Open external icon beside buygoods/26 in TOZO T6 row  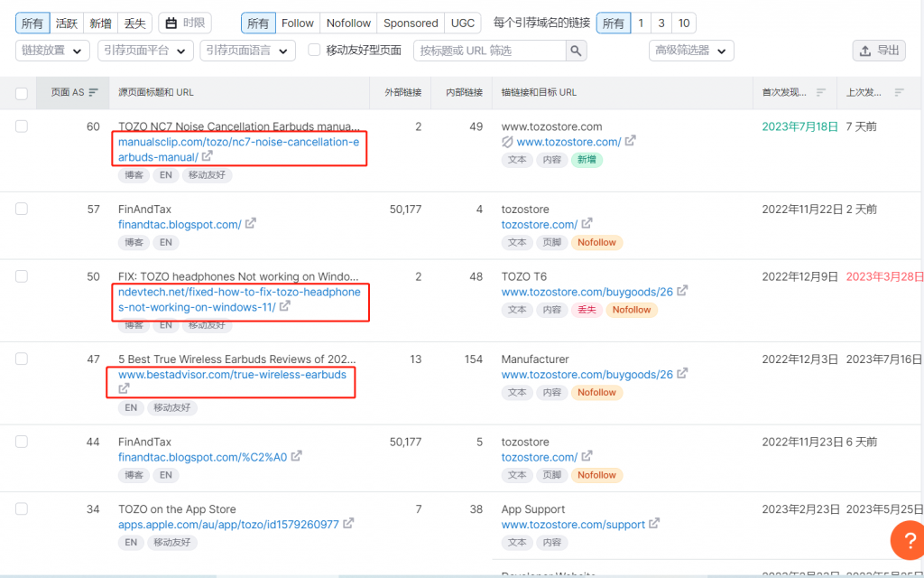tap(682, 291)
